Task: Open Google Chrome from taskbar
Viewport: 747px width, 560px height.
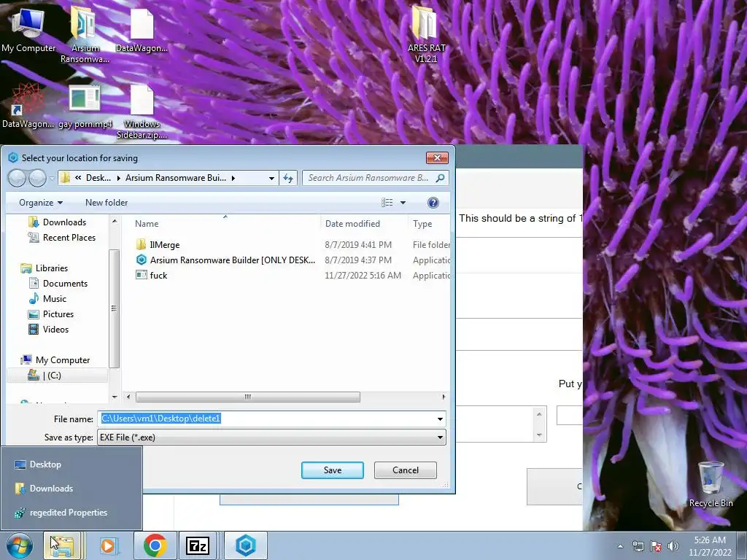Action: click(155, 545)
